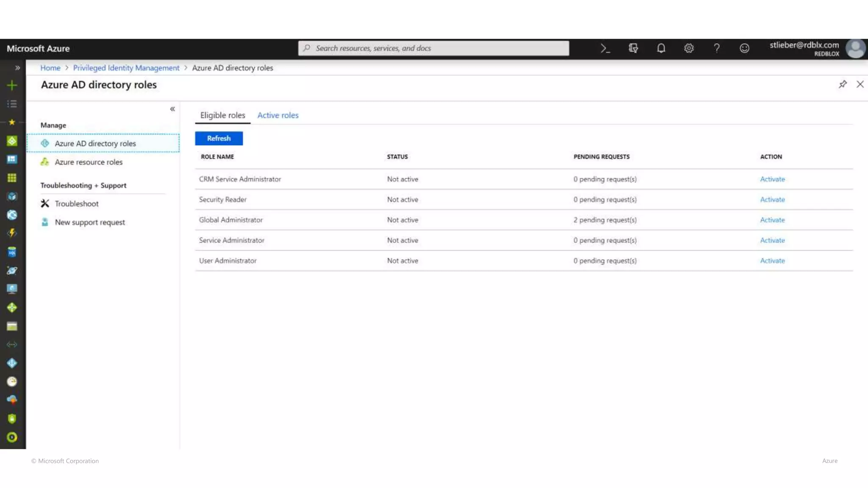Open the directory and subscription filter icon
The width and height of the screenshot is (868, 488).
pyautogui.click(x=633, y=48)
